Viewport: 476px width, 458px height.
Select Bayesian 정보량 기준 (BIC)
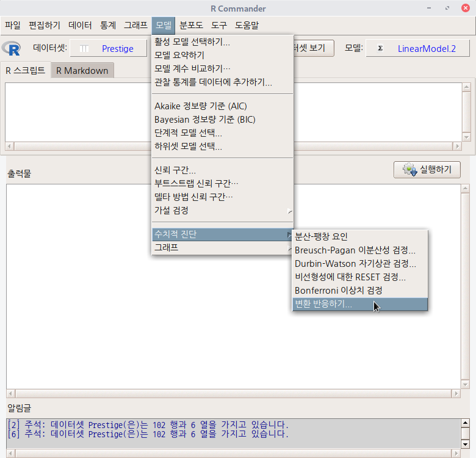(x=223, y=119)
